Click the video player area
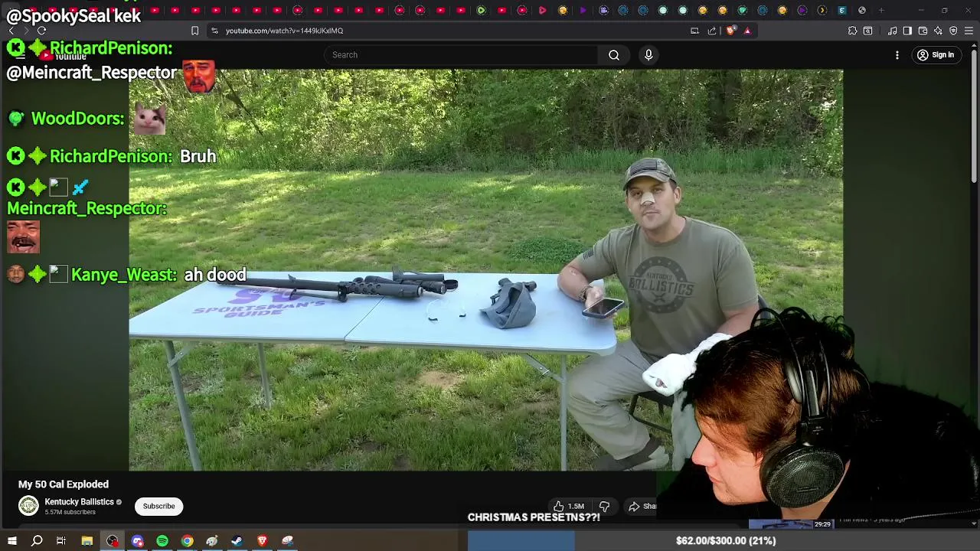The image size is (980, 551). [x=485, y=269]
